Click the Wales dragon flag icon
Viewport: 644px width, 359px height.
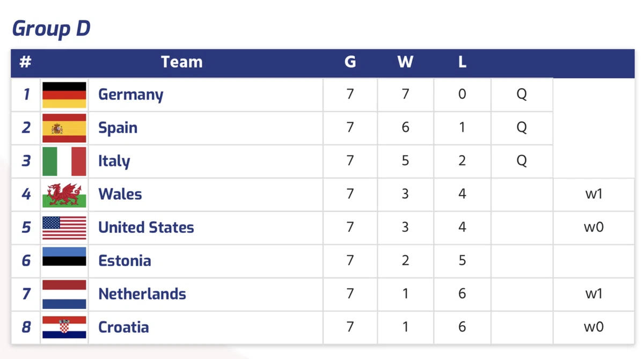coord(64,195)
